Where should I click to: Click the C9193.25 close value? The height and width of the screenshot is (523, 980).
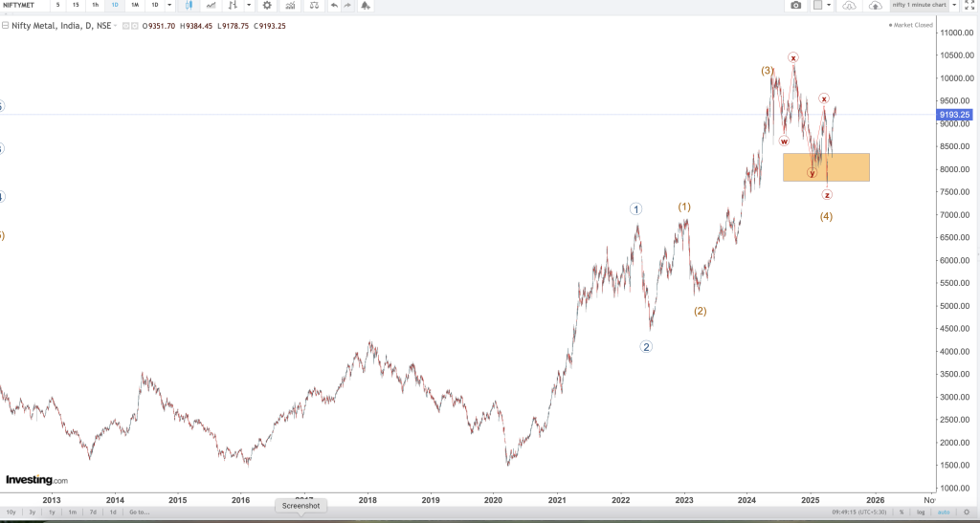269,26
